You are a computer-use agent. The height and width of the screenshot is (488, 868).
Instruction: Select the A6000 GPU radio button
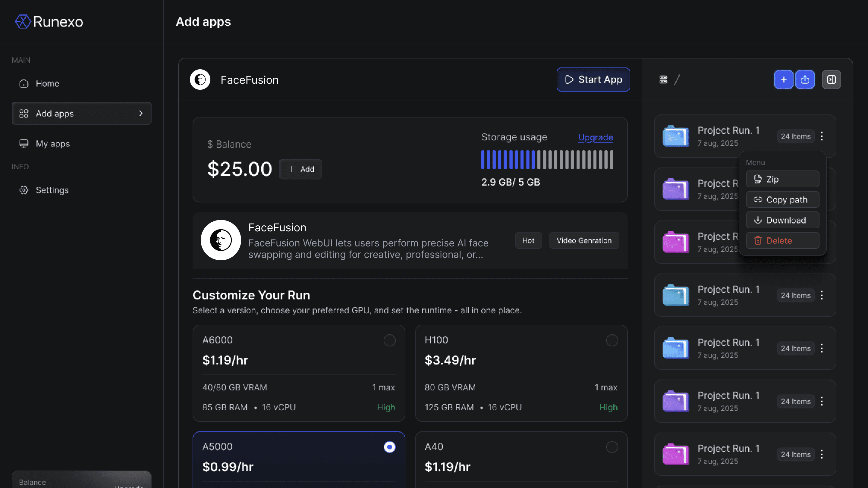point(389,340)
